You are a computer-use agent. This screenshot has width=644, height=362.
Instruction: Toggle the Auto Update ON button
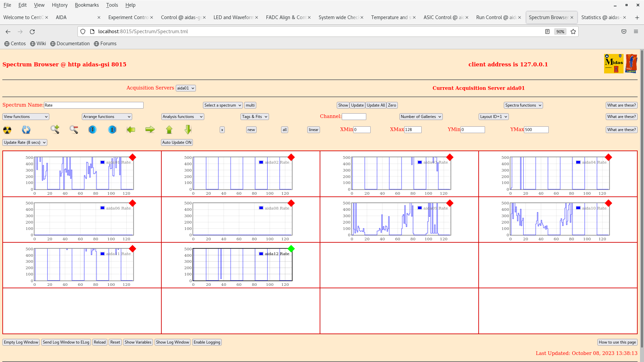177,142
